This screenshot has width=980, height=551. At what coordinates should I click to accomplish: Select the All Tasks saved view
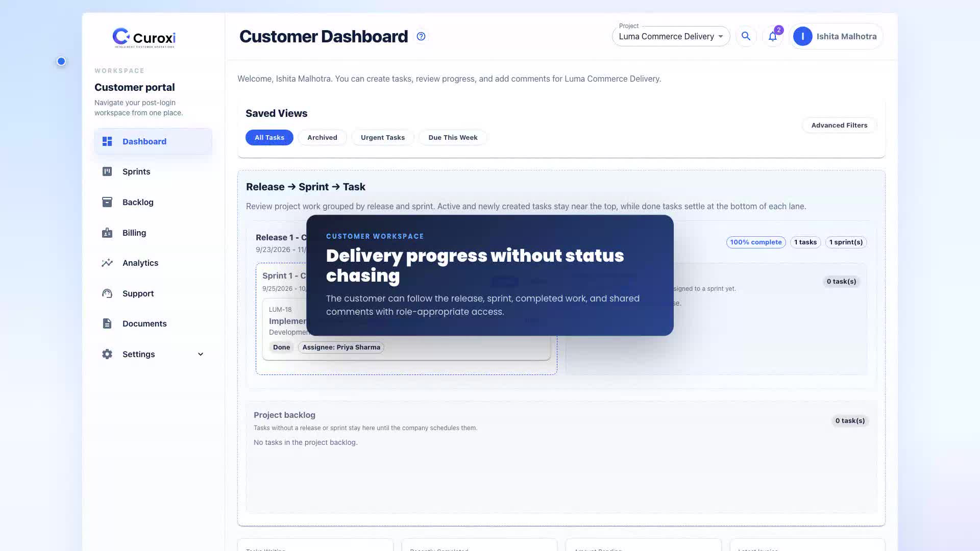click(x=269, y=137)
